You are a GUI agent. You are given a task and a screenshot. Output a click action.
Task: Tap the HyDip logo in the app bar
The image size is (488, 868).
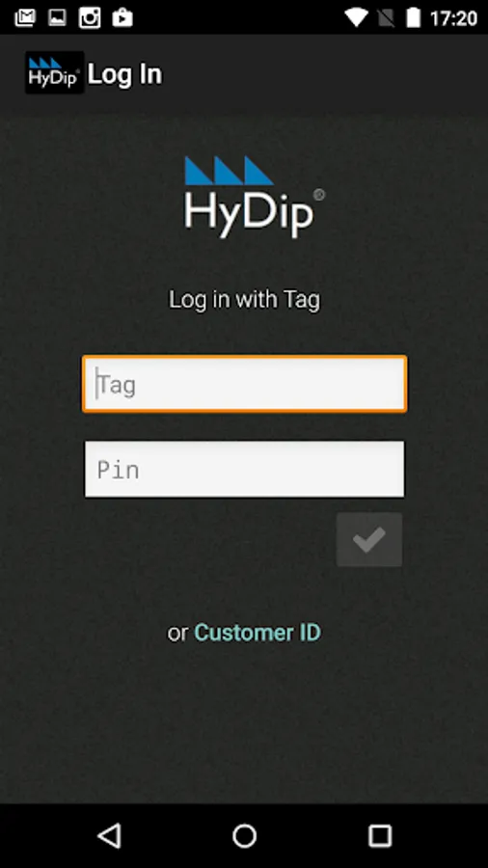click(55, 72)
